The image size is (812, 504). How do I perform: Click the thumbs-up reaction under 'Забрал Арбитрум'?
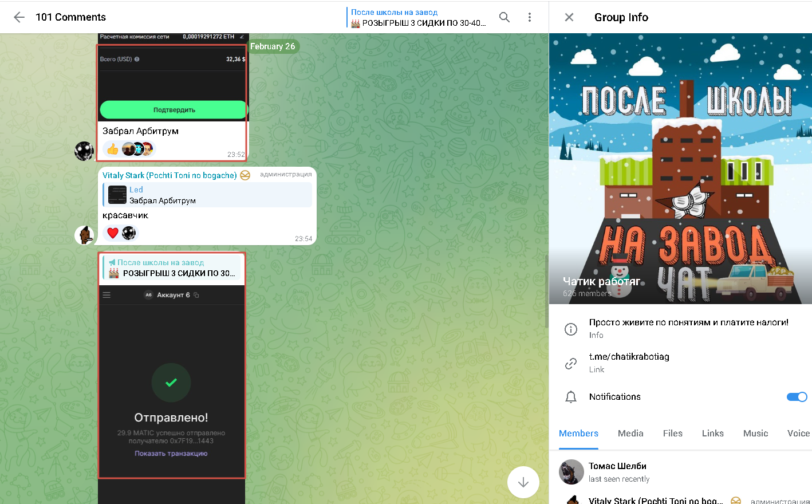pos(113,149)
